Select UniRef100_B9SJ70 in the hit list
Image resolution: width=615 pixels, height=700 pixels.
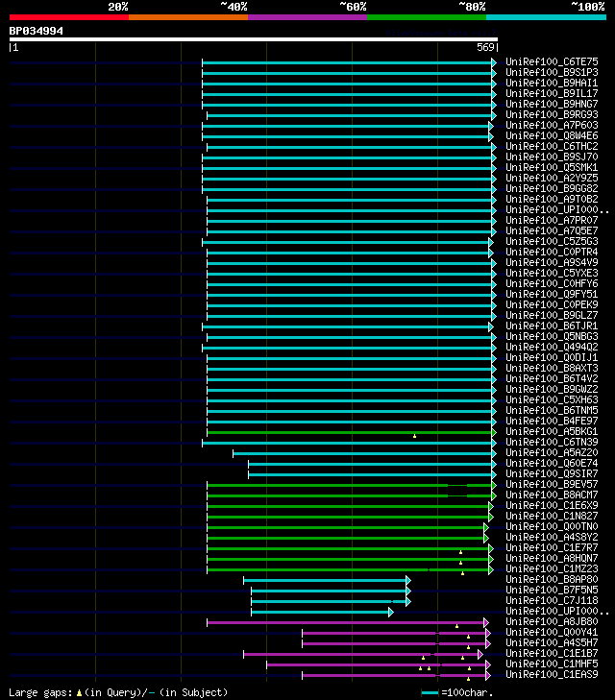coord(552,157)
